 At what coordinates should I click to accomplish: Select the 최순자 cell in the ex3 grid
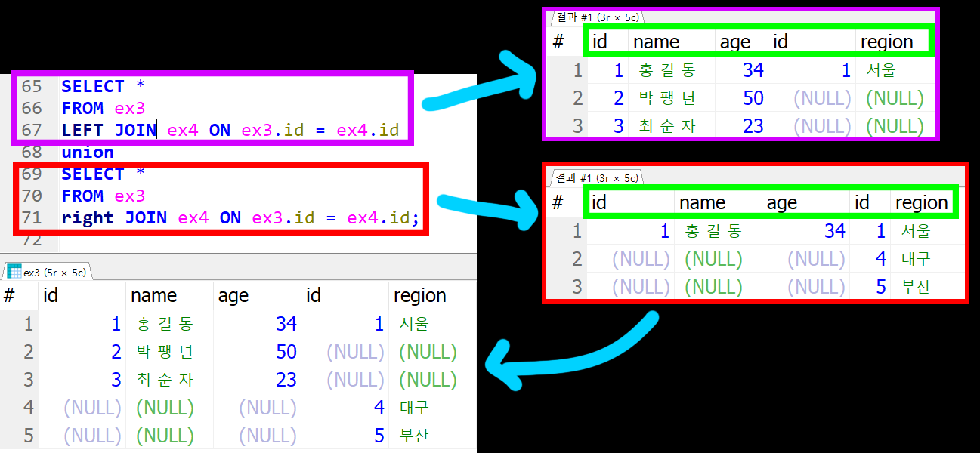(165, 379)
